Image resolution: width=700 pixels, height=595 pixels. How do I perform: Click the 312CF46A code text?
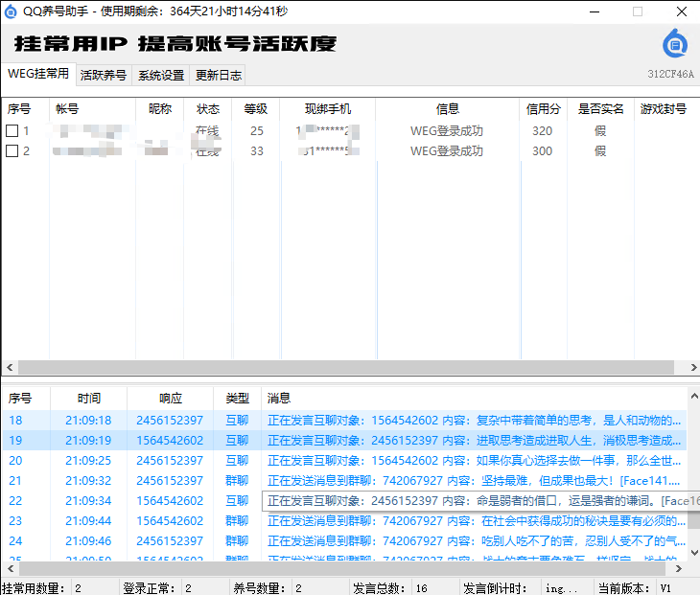point(670,74)
